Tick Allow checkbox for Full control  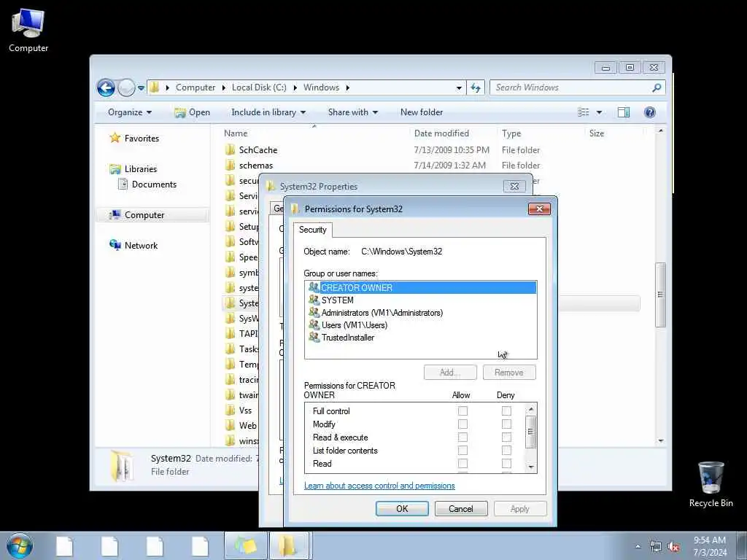462,411
